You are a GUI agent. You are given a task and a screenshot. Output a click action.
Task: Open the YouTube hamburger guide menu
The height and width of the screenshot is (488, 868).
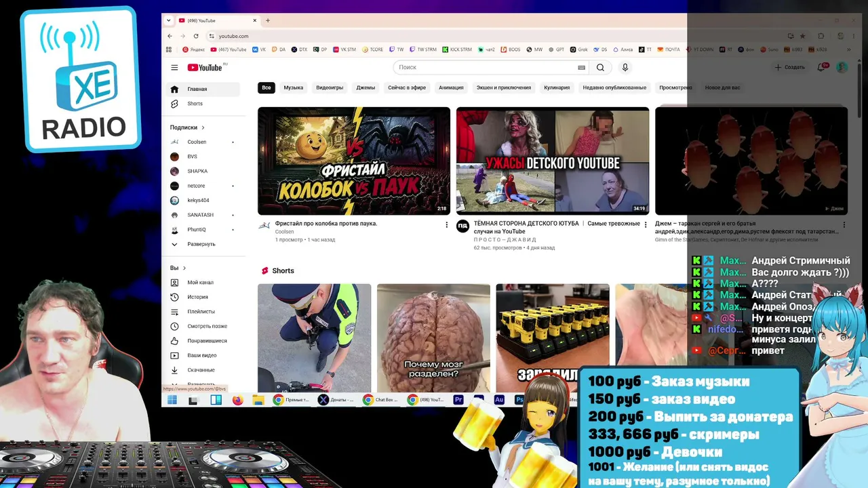pos(174,67)
